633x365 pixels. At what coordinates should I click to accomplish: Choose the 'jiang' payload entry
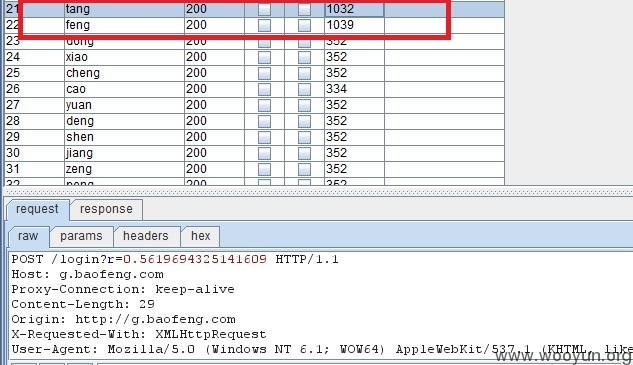tap(124, 153)
